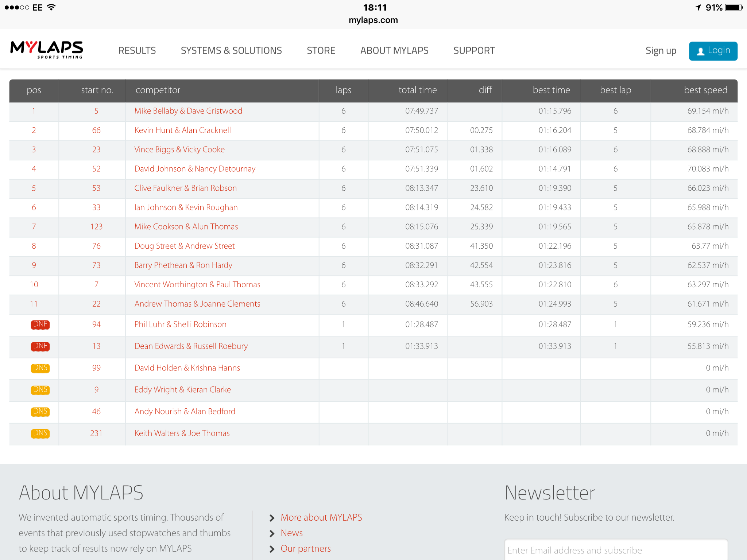Open Clive Faulkner & Brian Robson entry
Image resolution: width=747 pixels, height=560 pixels.
click(185, 188)
